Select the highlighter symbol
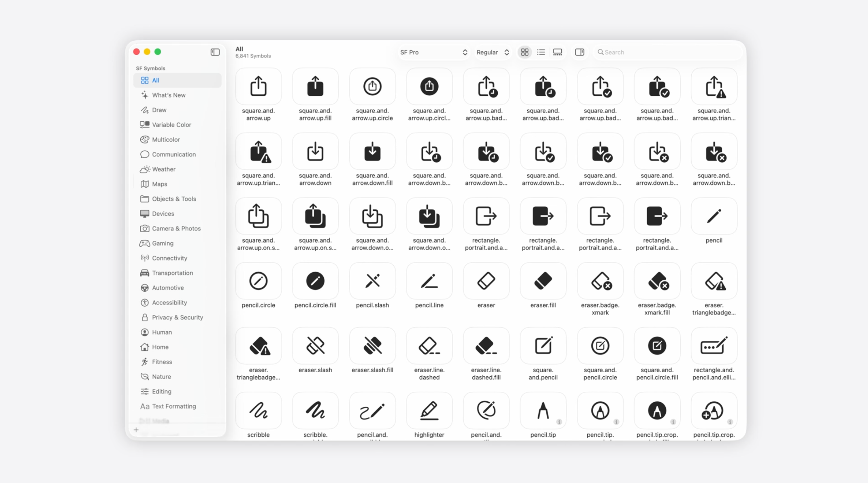868x483 pixels. pyautogui.click(x=429, y=411)
